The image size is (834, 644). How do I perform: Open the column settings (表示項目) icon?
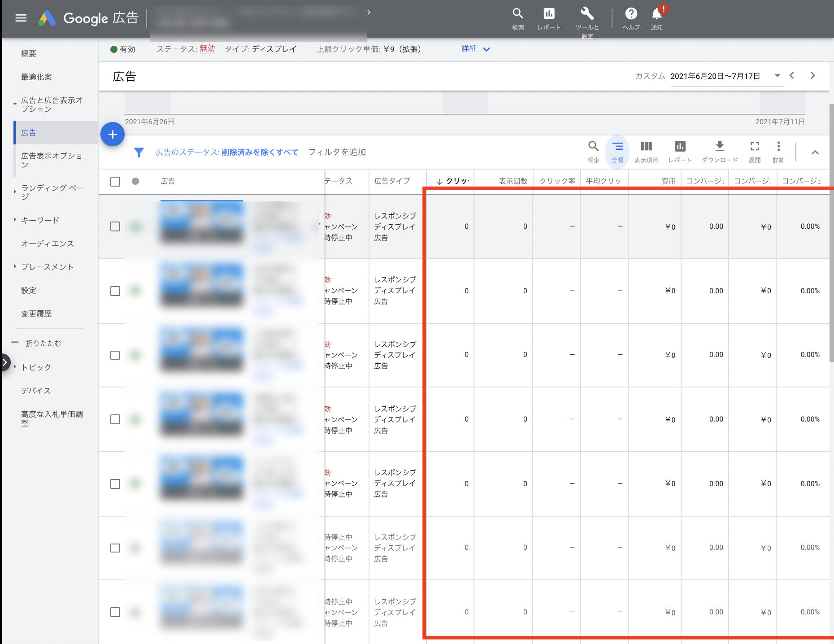[x=646, y=147]
